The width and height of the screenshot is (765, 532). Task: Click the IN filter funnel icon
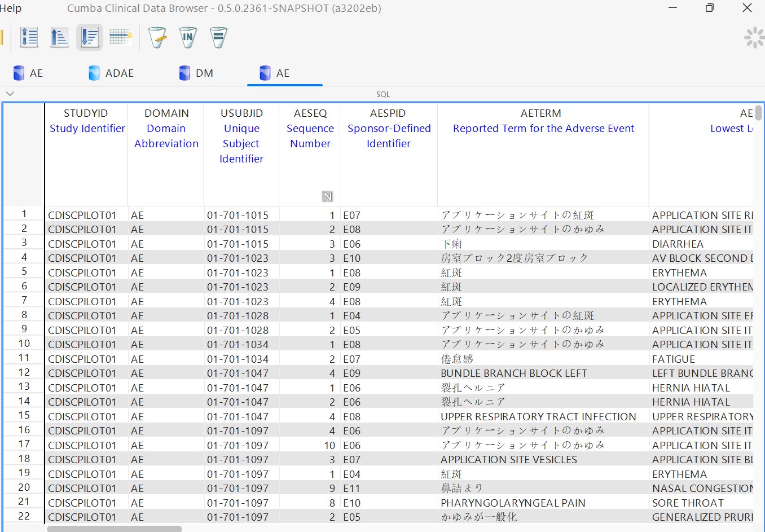pos(188,37)
